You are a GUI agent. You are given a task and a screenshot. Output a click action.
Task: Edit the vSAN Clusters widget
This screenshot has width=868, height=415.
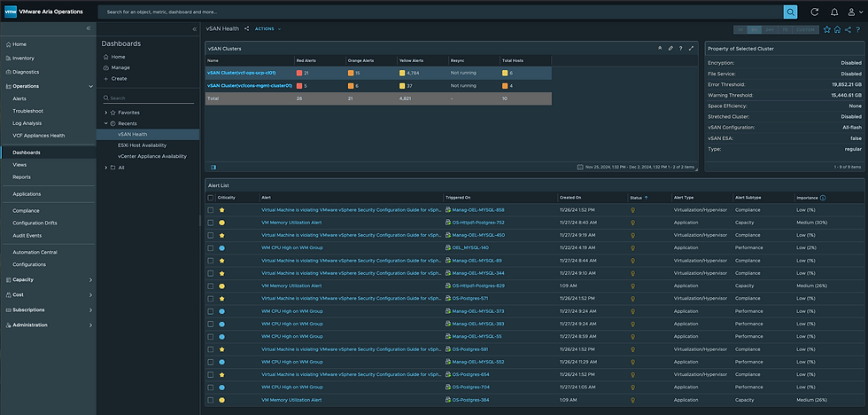670,48
